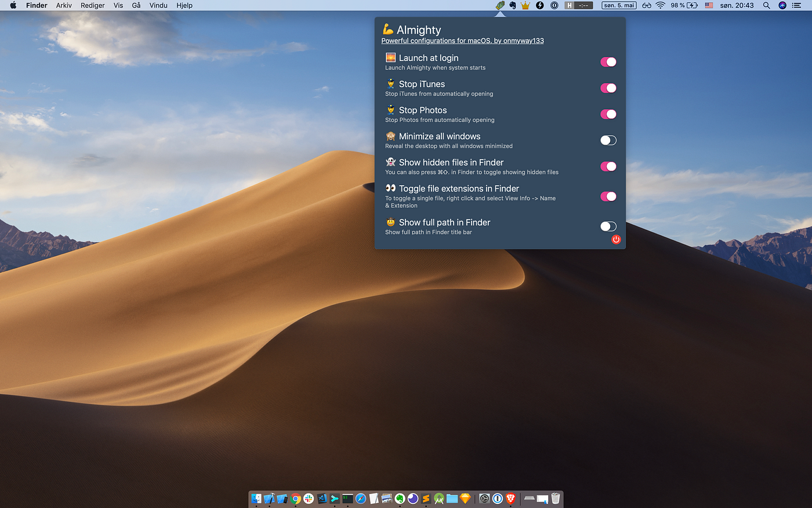The width and height of the screenshot is (812, 508).
Task: Open the blue folder in the Dock
Action: (452, 498)
